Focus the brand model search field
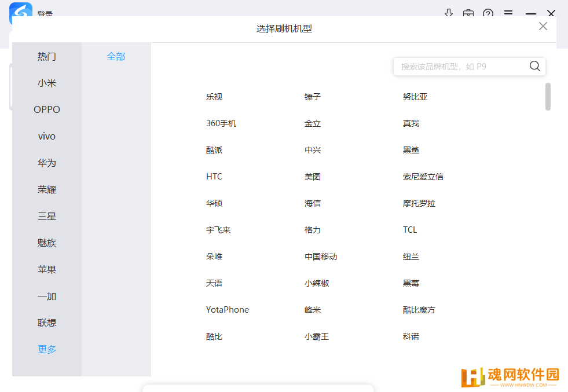This screenshot has height=392, width=568. (469, 67)
